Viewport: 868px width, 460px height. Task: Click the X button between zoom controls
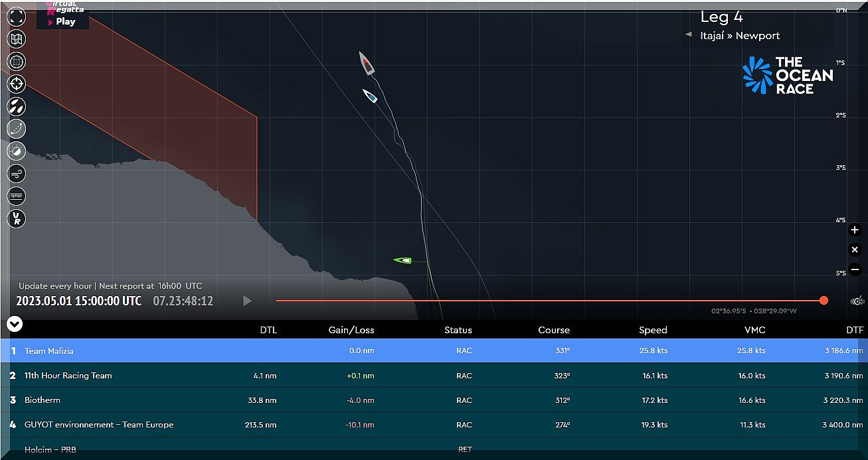tap(855, 250)
